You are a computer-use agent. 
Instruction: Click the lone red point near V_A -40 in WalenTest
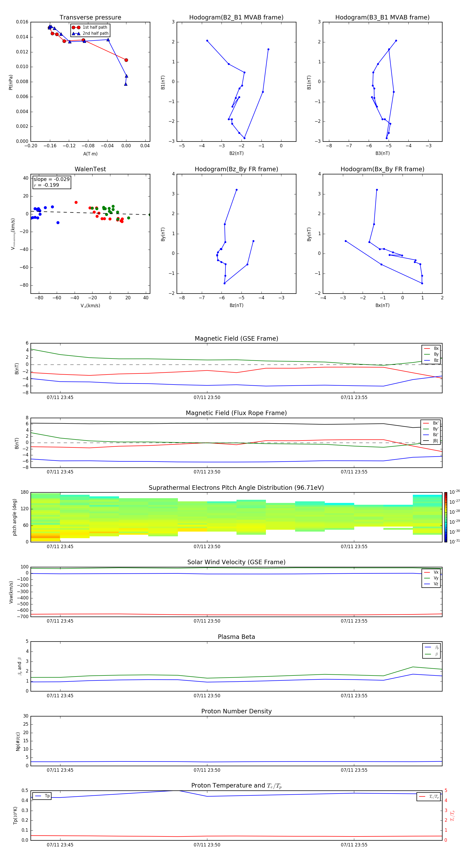pyautogui.click(x=76, y=203)
